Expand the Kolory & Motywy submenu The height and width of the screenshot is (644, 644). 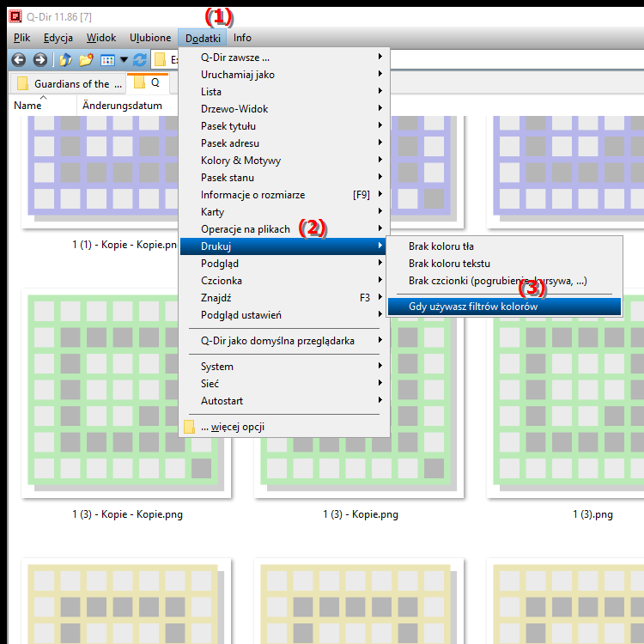point(284,161)
